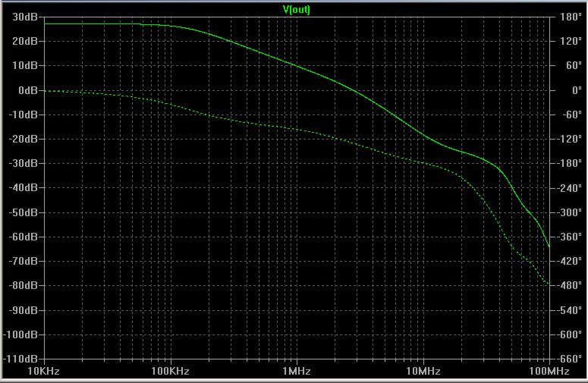Click the -110dB left axis label
Image resolution: width=588 pixels, height=383 pixels.
coord(20,359)
